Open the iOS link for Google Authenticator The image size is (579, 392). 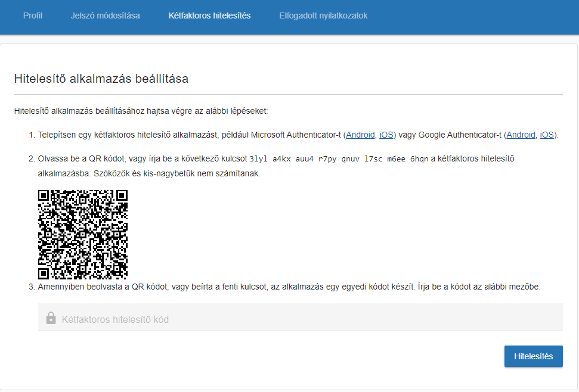click(547, 135)
